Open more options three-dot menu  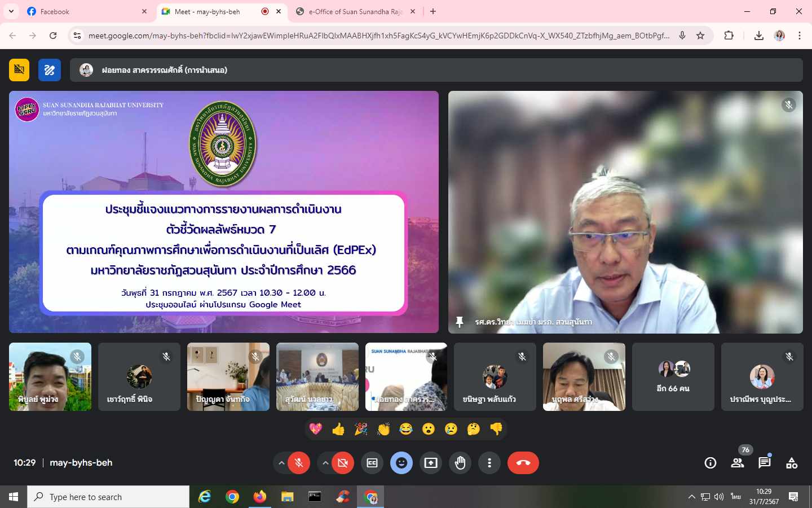point(489,463)
